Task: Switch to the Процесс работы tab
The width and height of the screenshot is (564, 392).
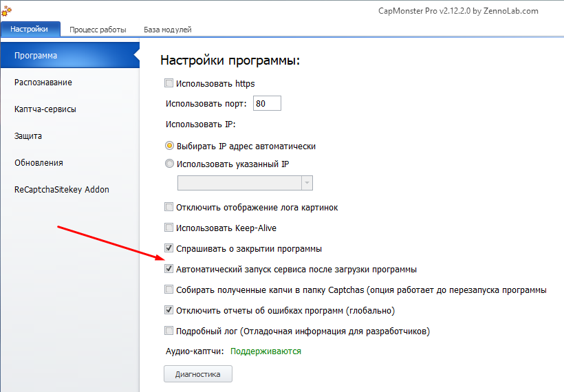Action: (x=98, y=30)
